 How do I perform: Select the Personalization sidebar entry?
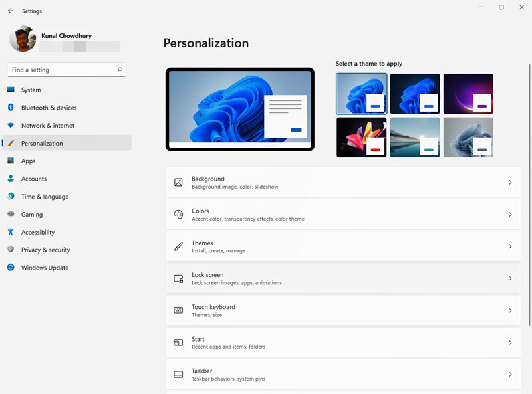click(67, 143)
